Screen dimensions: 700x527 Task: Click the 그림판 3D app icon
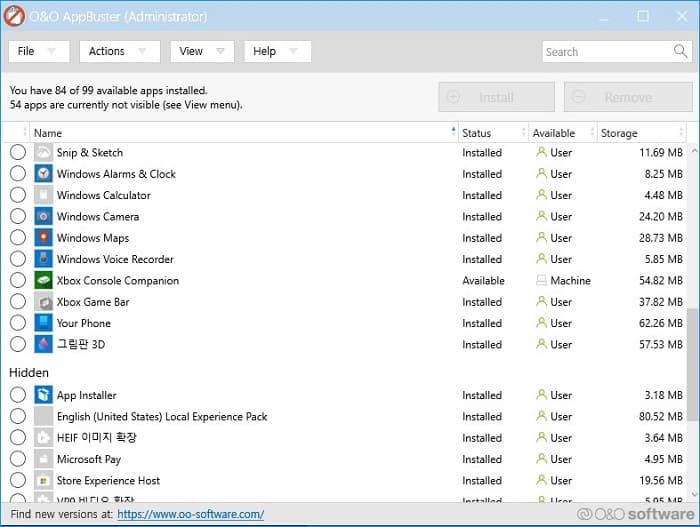[x=43, y=344]
